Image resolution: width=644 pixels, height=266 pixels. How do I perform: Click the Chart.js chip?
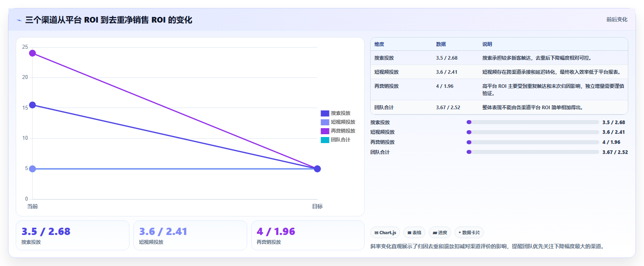pos(385,233)
